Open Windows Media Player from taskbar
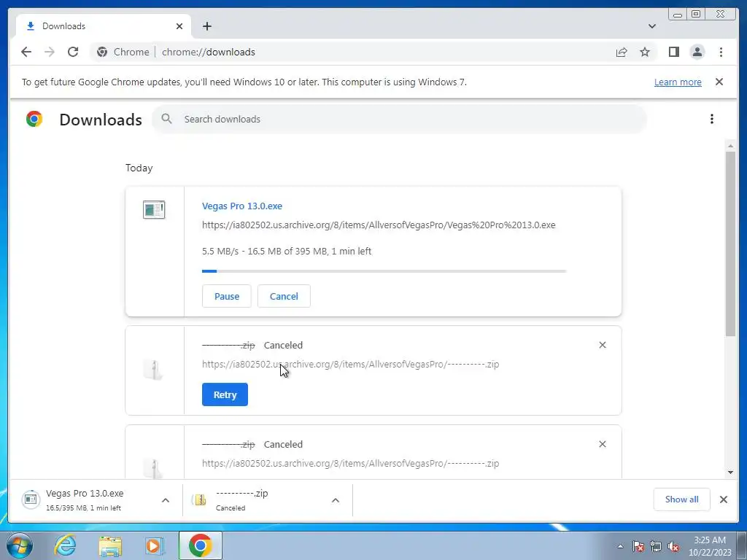Screen dimensions: 747x560 click(x=155, y=545)
